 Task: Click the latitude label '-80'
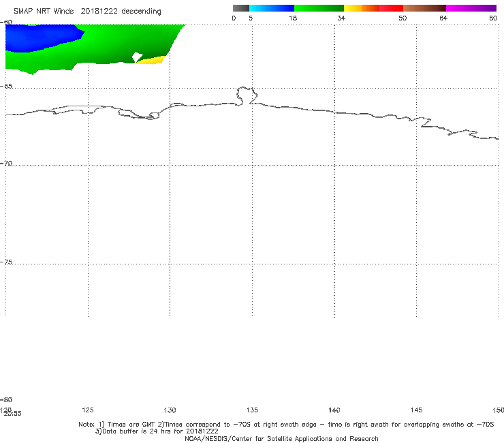(6, 399)
